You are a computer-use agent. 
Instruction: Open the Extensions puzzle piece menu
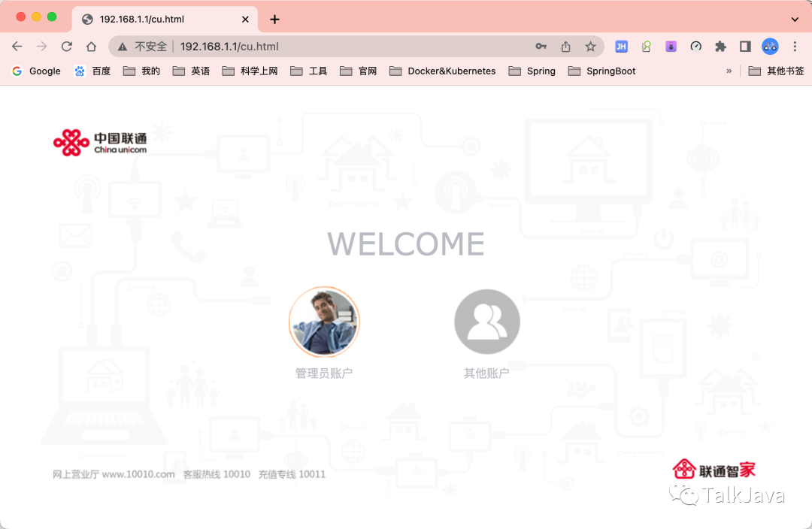(720, 47)
